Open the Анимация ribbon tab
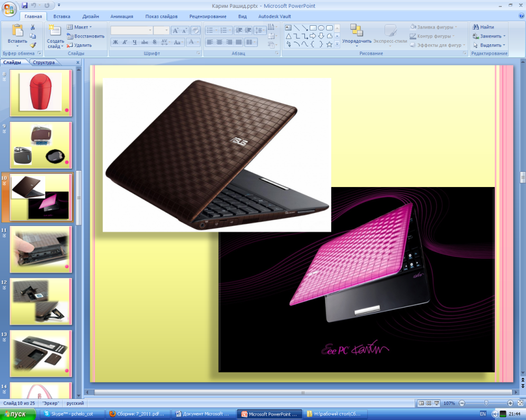Viewport: 526px width, 420px height. pos(122,16)
